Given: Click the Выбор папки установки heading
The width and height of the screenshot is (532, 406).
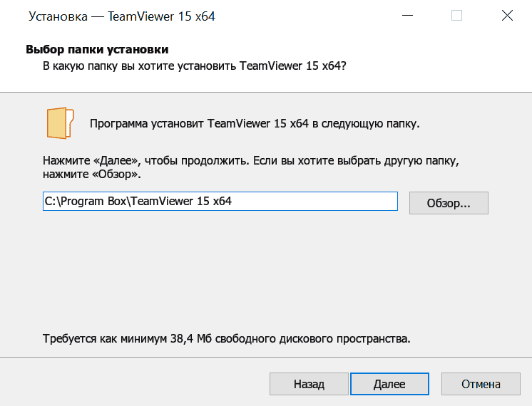Looking at the screenshot, I should click(x=98, y=49).
